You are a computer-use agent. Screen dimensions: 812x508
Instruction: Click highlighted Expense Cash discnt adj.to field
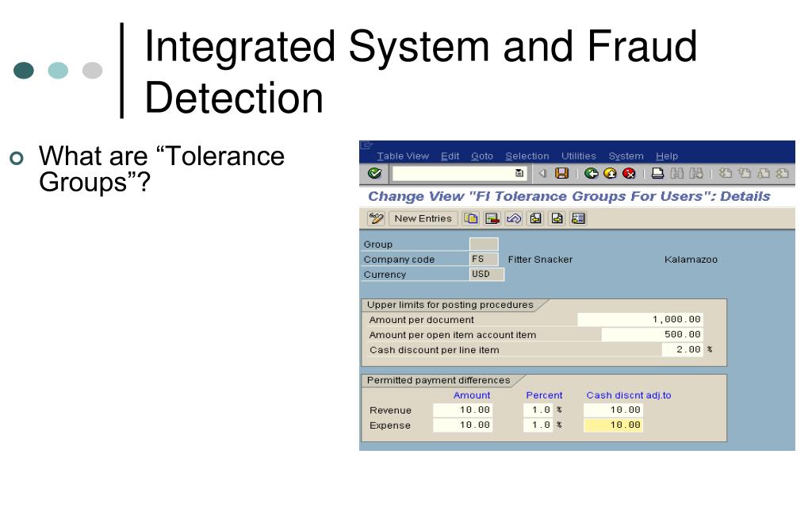(x=613, y=425)
